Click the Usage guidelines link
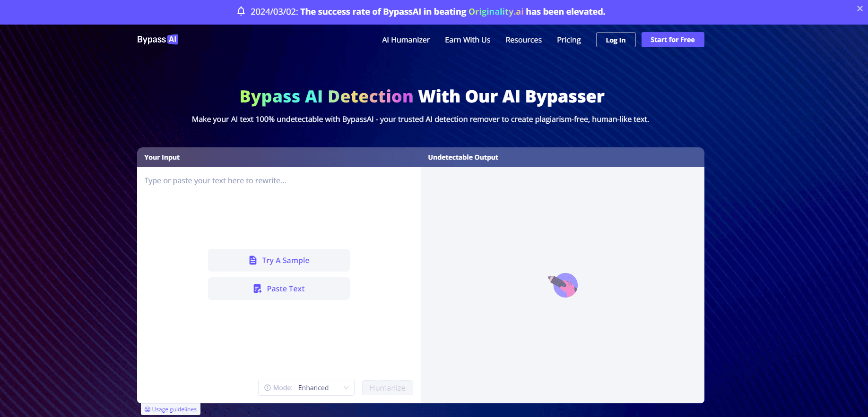 174,409
